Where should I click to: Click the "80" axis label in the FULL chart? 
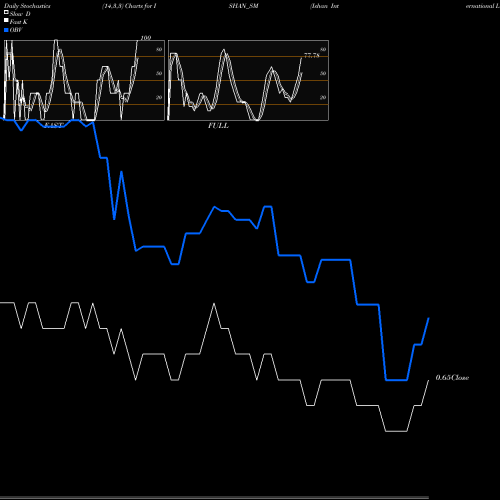click(x=323, y=49)
